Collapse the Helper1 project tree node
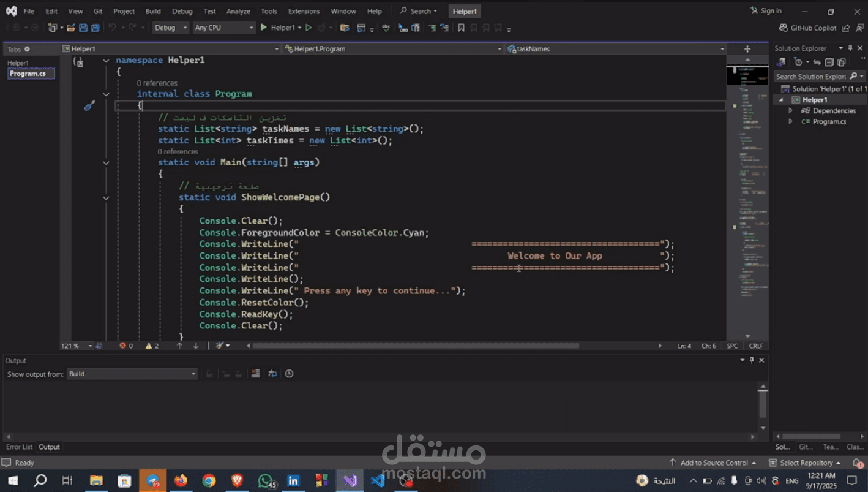 781,100
